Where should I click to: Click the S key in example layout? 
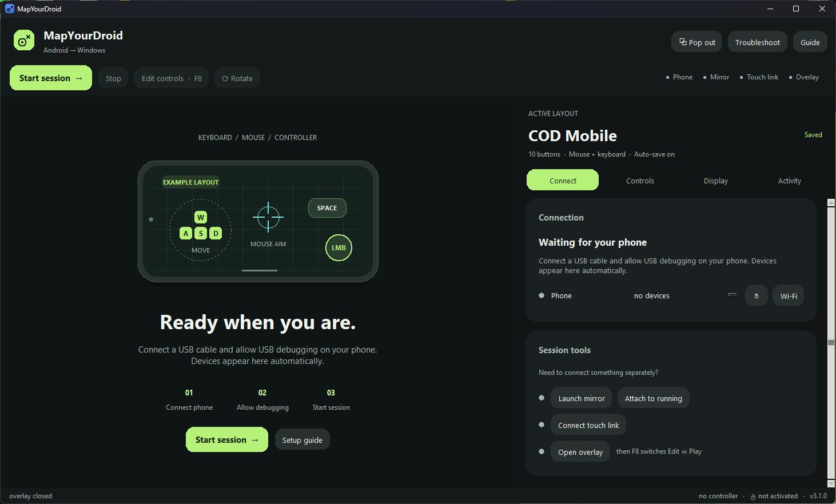tap(201, 233)
